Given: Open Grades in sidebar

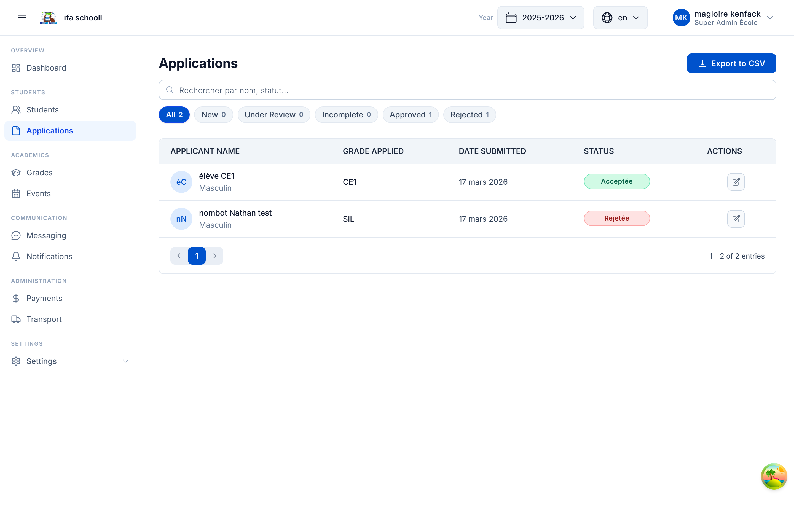Looking at the screenshot, I should click(39, 173).
